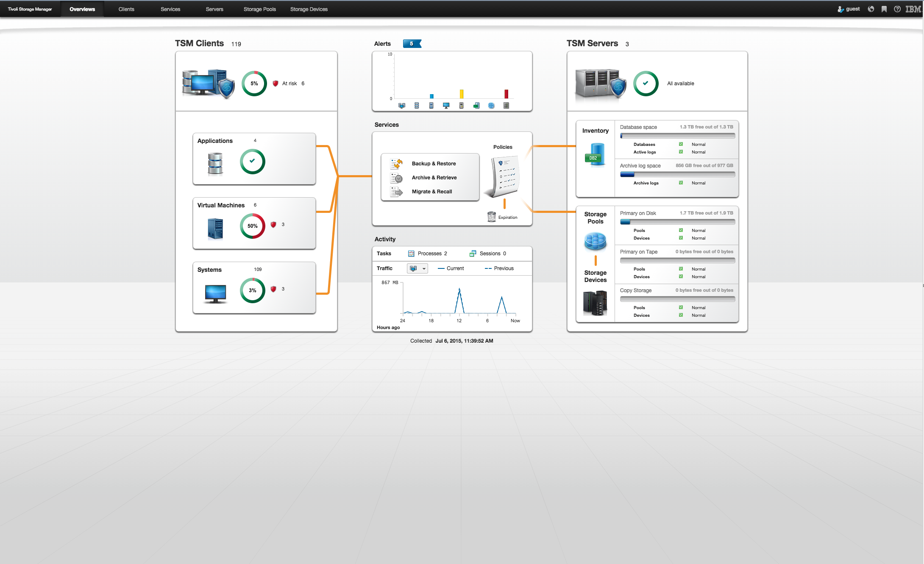Click the red alert bar in Alerts chart
Image resolution: width=924 pixels, height=564 pixels.
pos(506,94)
